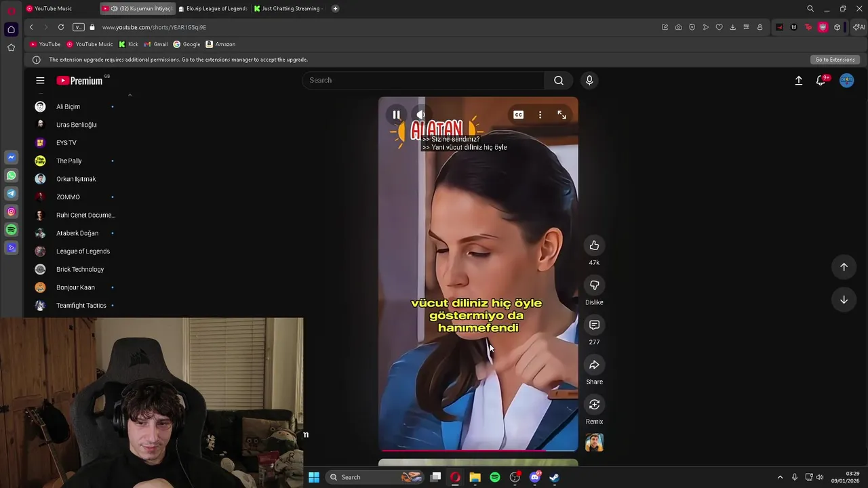
Task: Open WhatsApp in Opera sidebar
Action: 11,176
